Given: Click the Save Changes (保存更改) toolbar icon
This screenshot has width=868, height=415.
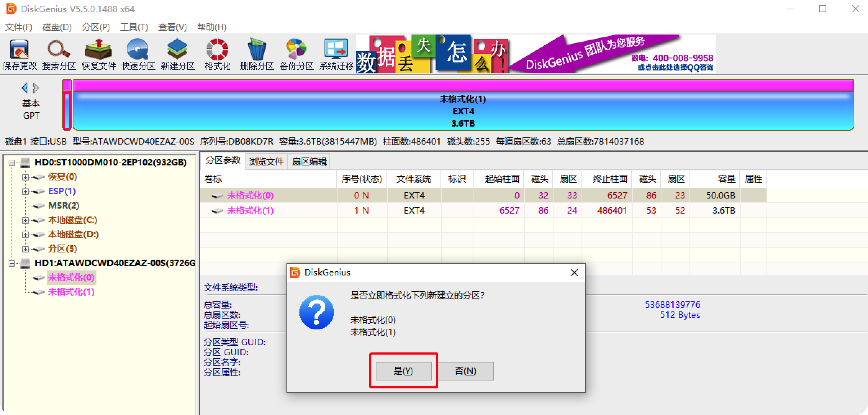Looking at the screenshot, I should 19,54.
